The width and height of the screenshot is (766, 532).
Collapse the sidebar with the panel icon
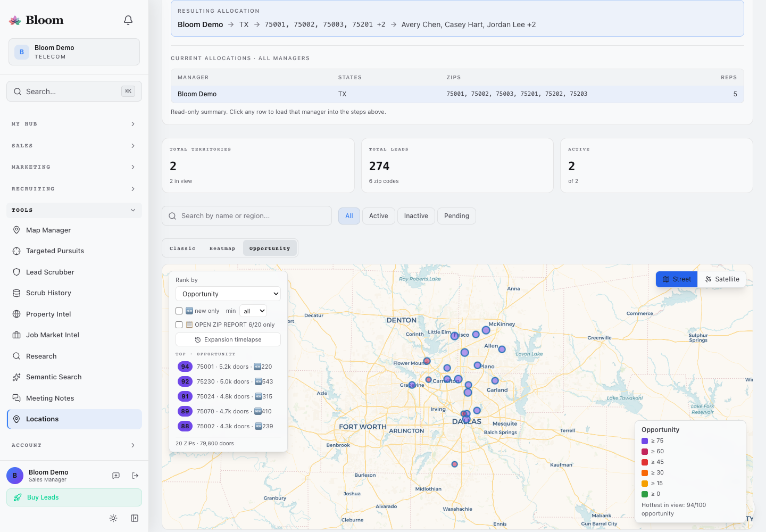coord(135,518)
